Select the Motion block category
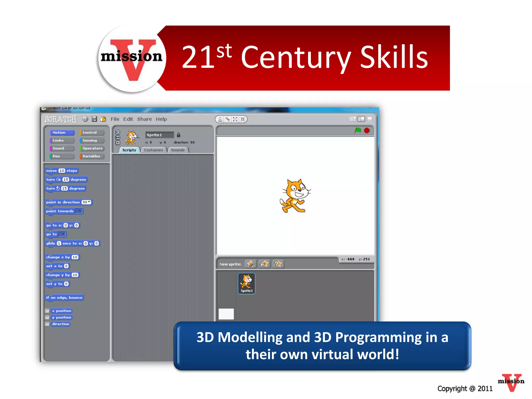Viewport: 532px width, 399px height. pos(62,132)
